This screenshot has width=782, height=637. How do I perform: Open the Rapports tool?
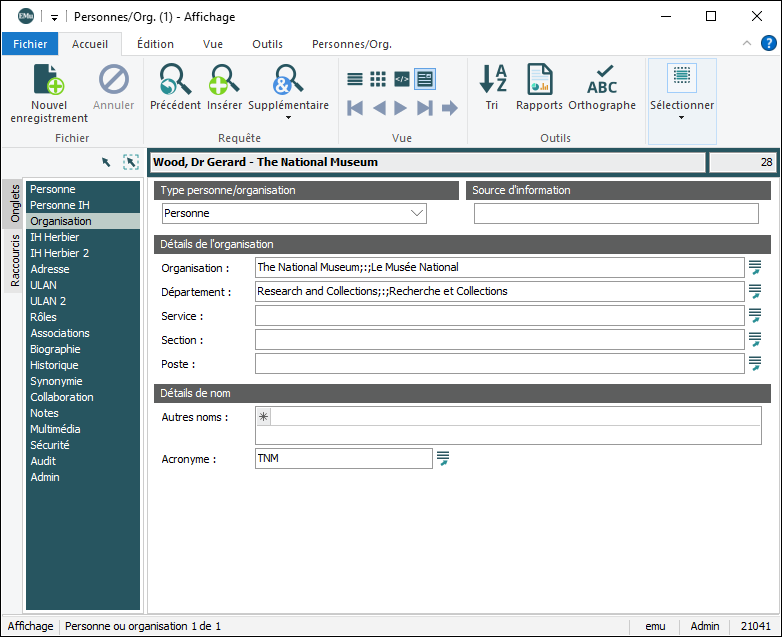click(539, 80)
